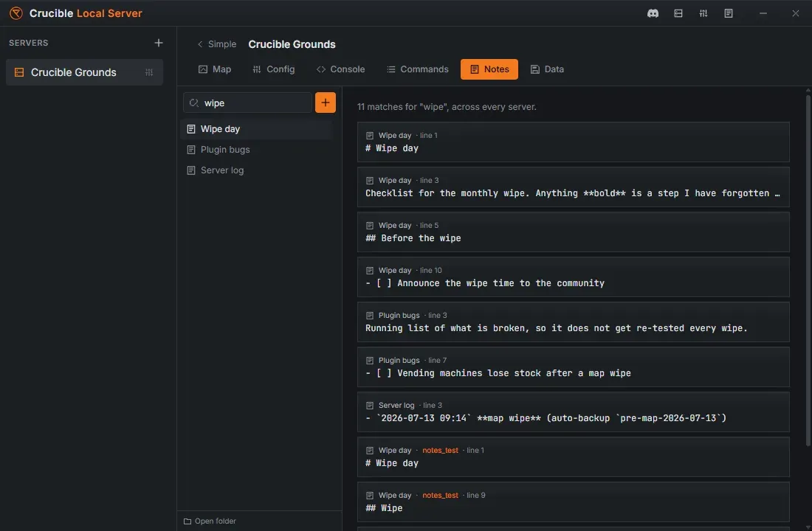Open the Plugin bugs note in list

point(256,150)
